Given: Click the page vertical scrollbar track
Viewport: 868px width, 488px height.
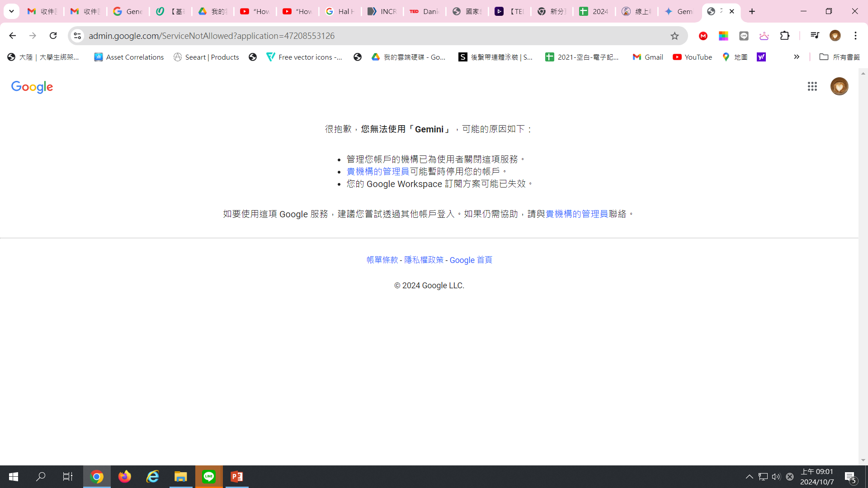Looking at the screenshot, I should tap(863, 267).
